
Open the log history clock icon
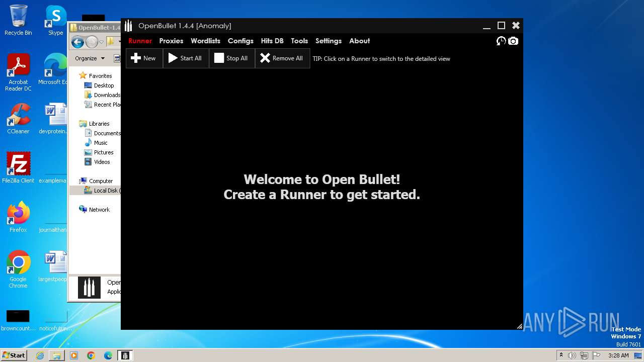(x=501, y=41)
